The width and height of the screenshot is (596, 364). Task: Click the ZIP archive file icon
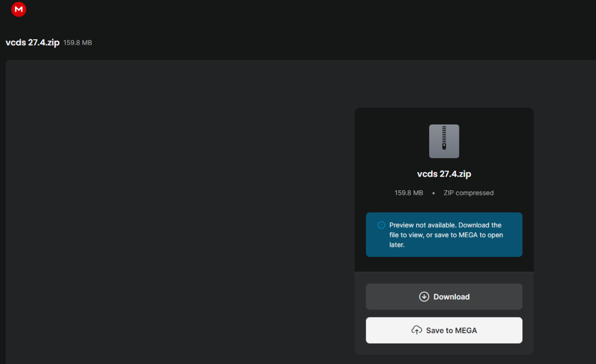tap(444, 141)
